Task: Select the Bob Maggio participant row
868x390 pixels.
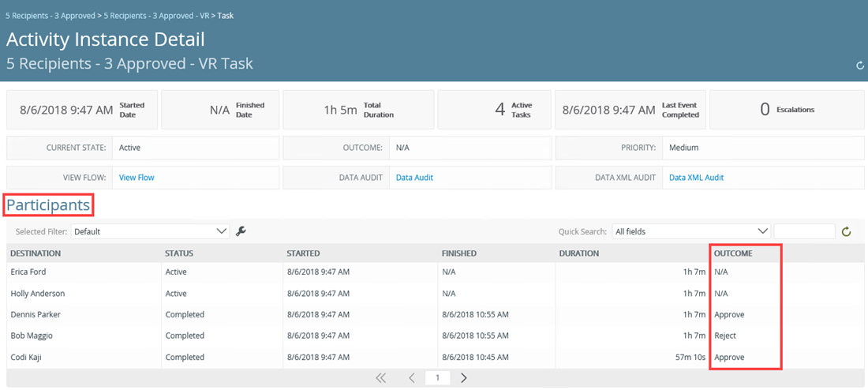Action: (32, 336)
